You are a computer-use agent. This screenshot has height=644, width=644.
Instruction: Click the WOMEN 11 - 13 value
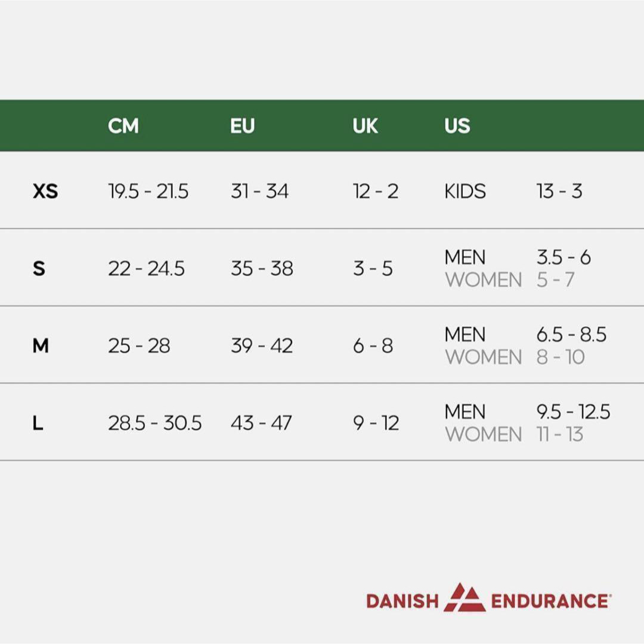tap(560, 435)
